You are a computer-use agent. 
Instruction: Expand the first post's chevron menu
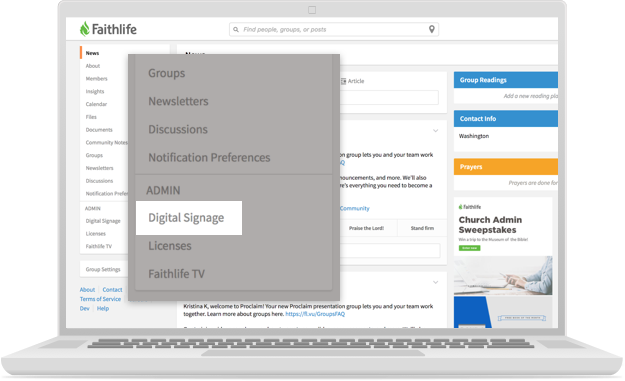click(436, 131)
